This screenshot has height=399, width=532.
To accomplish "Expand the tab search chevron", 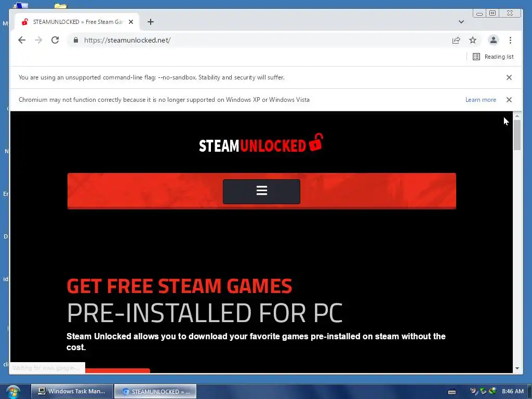I will [x=461, y=22].
